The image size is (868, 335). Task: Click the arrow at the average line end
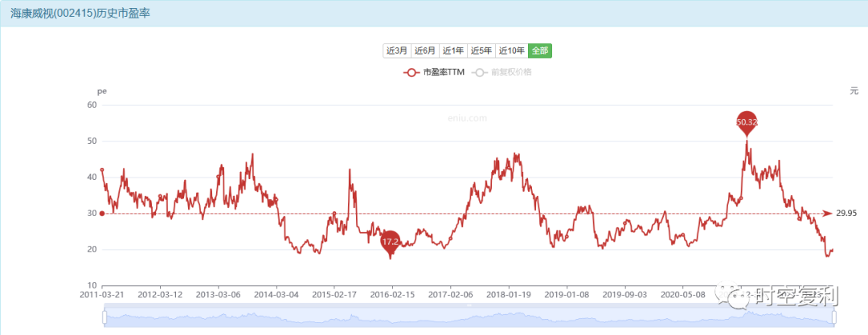827,213
